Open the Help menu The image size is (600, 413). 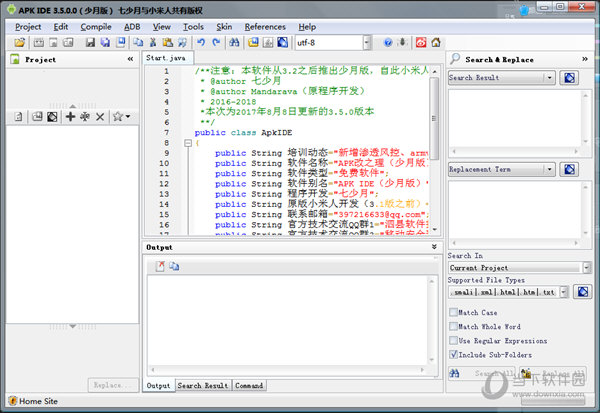[x=307, y=27]
